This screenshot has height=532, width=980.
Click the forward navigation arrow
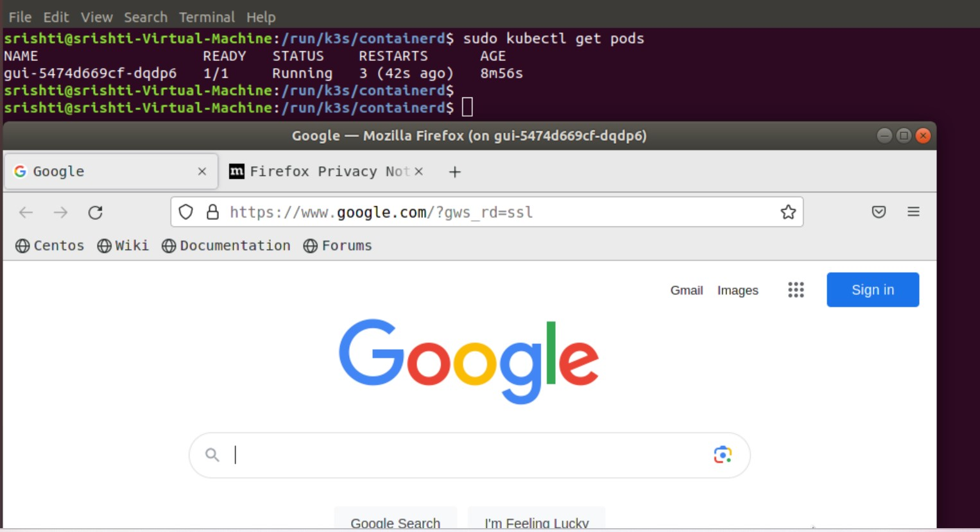click(x=59, y=212)
